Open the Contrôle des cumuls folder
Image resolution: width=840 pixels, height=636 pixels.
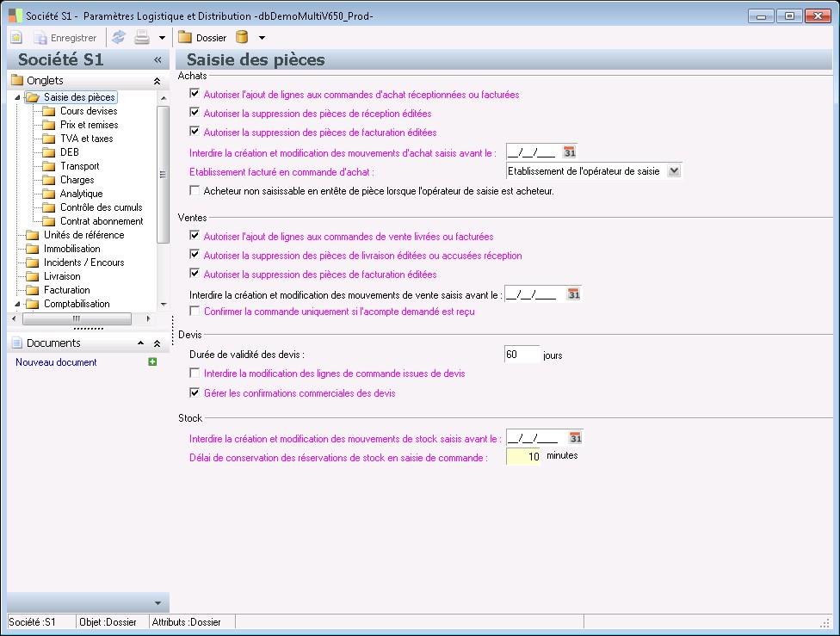101,207
